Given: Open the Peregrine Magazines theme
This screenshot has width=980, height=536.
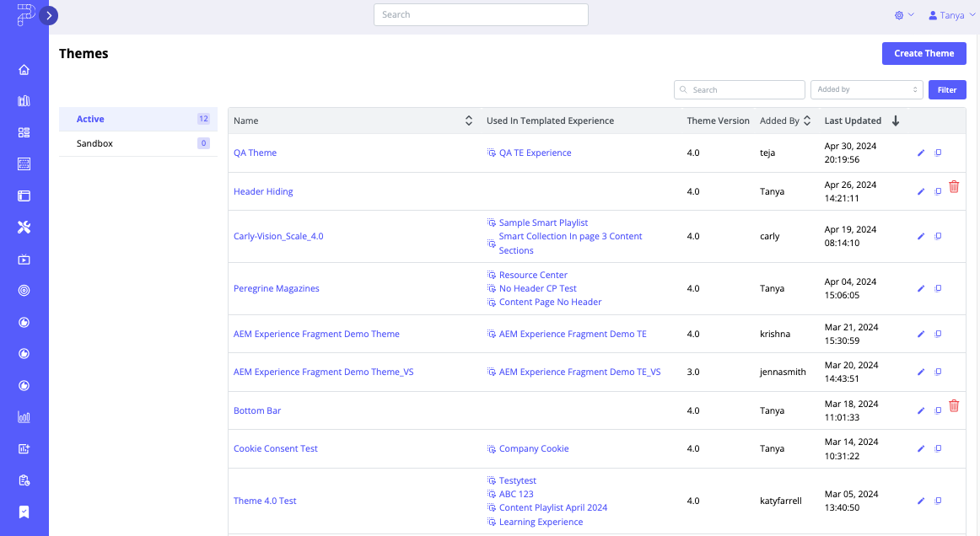Looking at the screenshot, I should pos(276,288).
